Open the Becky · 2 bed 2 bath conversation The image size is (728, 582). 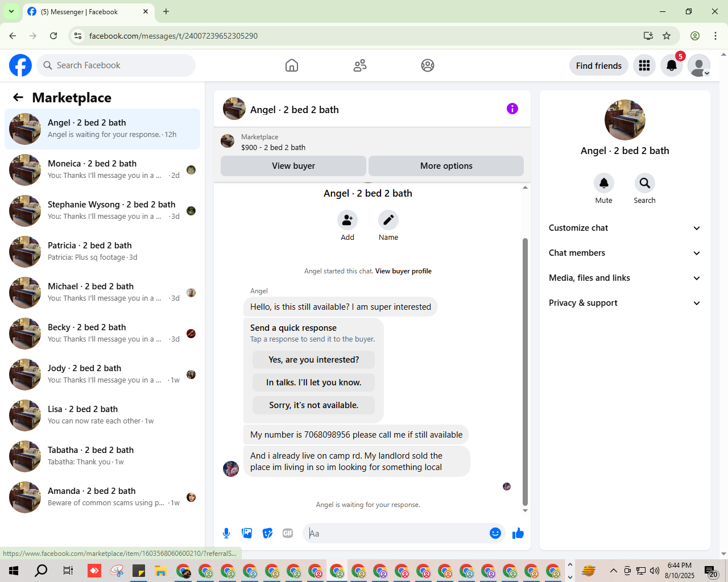[x=102, y=334]
